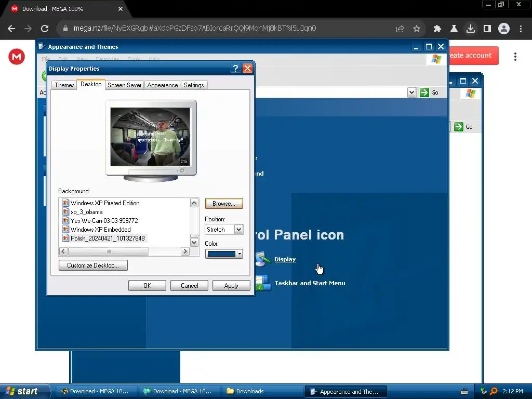Click the background list scroll left arrow
Image resolution: width=532 pixels, height=399 pixels.
click(x=63, y=251)
